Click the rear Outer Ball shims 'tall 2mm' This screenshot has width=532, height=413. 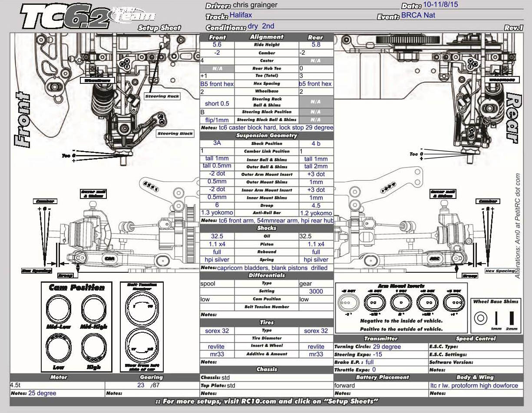click(316, 166)
